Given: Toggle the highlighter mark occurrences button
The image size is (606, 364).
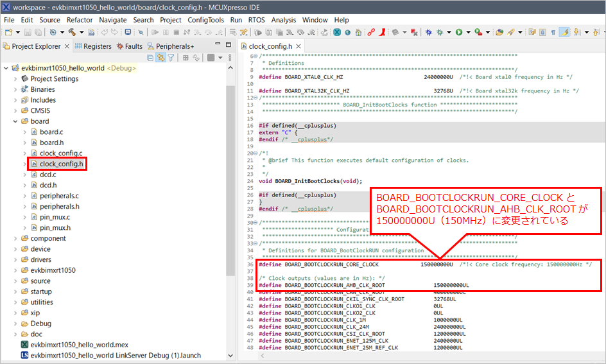Looking at the screenshot, I should [564, 33].
